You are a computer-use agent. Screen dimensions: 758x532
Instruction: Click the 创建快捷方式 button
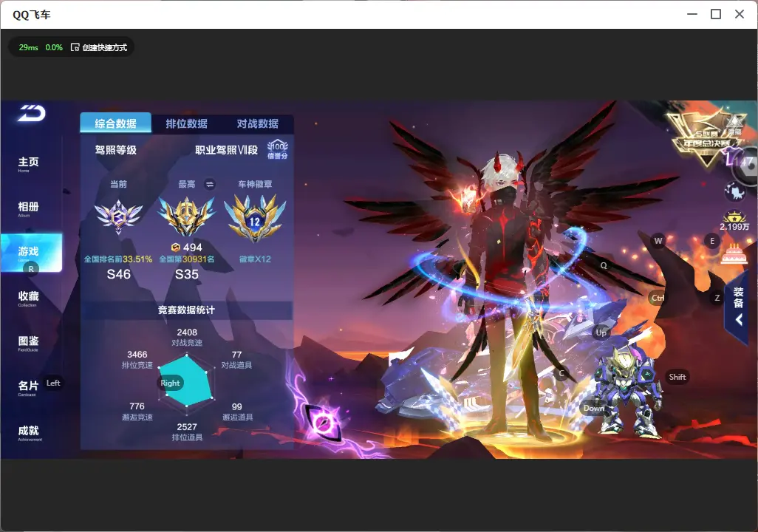pos(99,47)
